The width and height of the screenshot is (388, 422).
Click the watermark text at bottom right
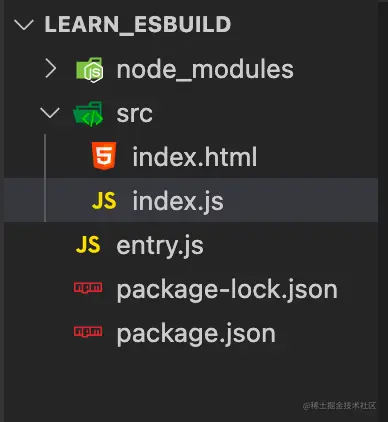340,406
